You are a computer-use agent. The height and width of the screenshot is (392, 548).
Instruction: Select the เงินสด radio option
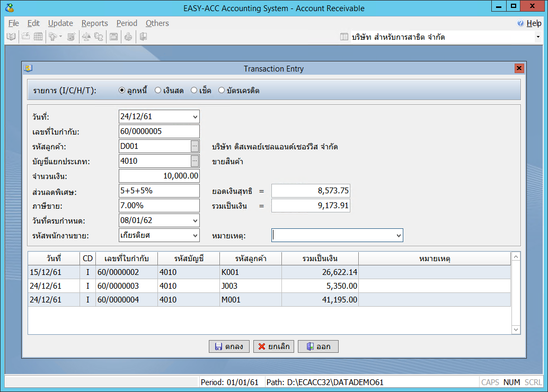coord(158,91)
